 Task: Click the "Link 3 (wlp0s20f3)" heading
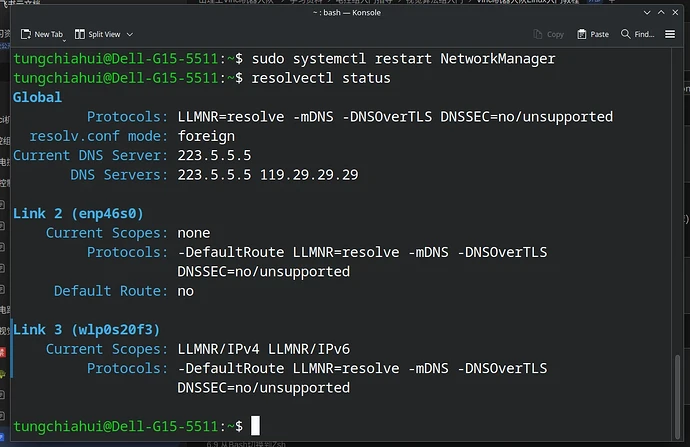(86, 329)
